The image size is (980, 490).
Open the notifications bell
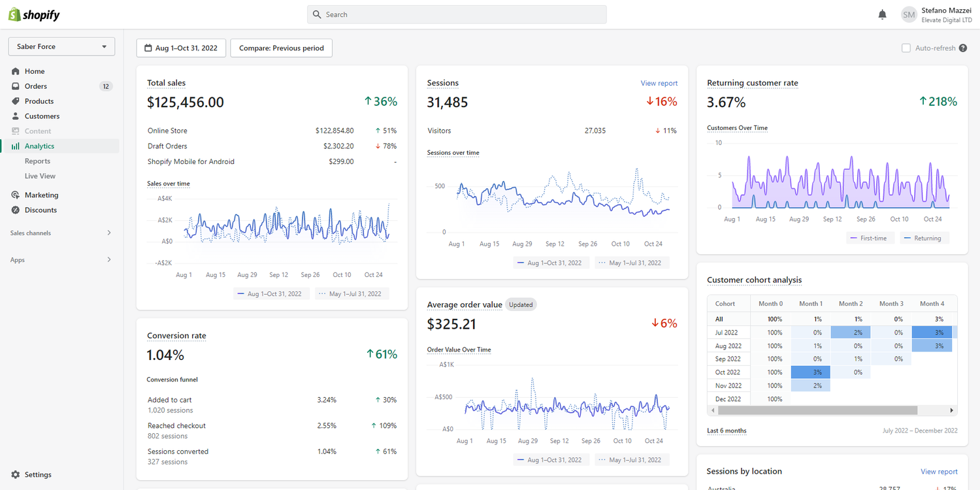click(x=882, y=14)
